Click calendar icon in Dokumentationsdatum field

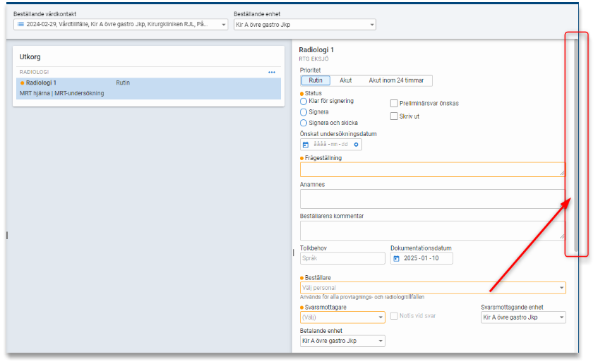click(396, 258)
